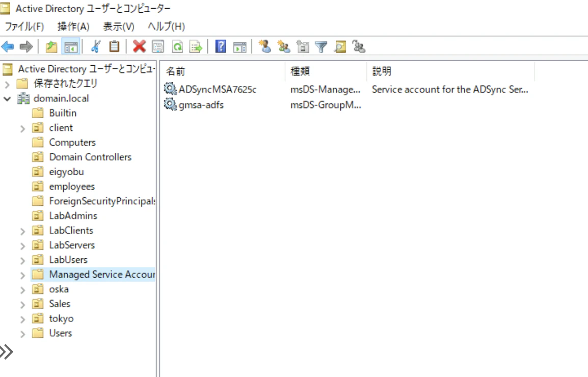Open the 操作(A) menu
Image resolution: width=588 pixels, height=377 pixels.
(73, 26)
